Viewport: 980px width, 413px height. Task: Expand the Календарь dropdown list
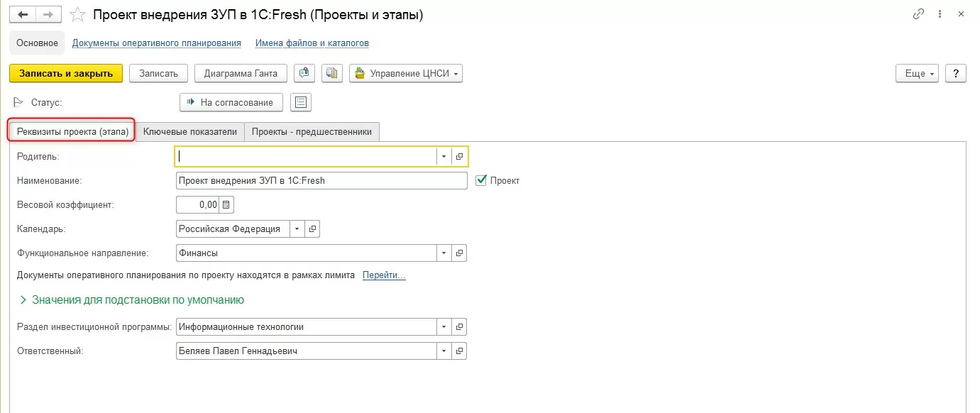click(296, 229)
